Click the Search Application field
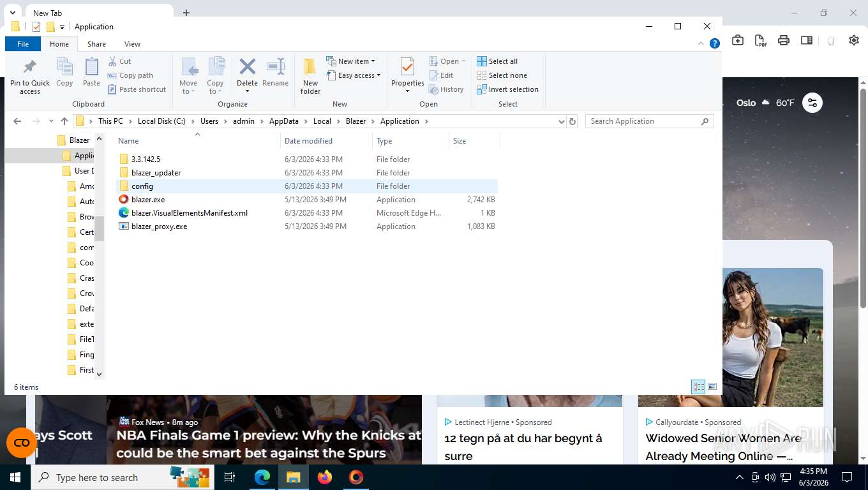Image resolution: width=868 pixels, height=490 pixels. (649, 121)
